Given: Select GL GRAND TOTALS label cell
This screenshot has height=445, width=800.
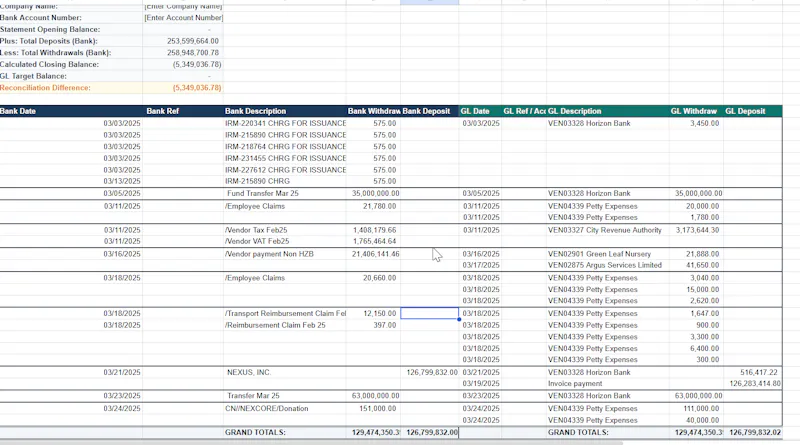Looking at the screenshot, I should pyautogui.click(x=607, y=432).
